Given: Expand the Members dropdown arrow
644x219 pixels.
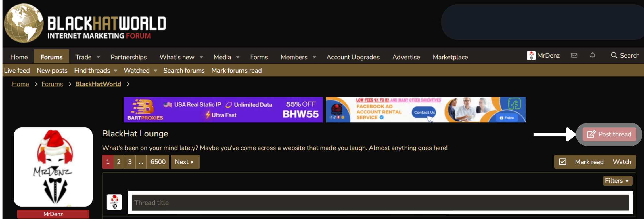Looking at the screenshot, I should pyautogui.click(x=314, y=57).
